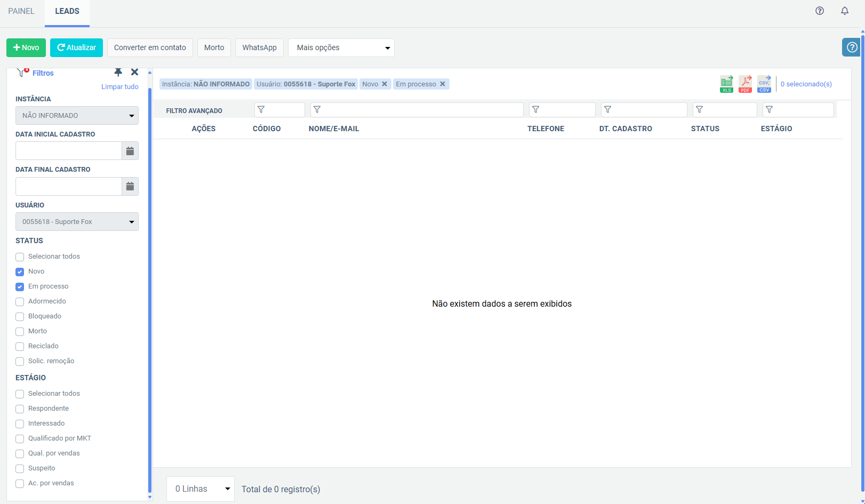Check the Suspeito stage checkbox
Viewport: 865px width, 504px height.
coord(20,469)
